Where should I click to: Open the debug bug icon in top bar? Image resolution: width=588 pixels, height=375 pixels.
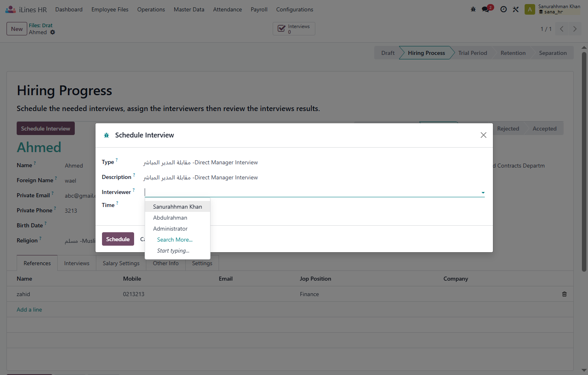click(x=473, y=9)
